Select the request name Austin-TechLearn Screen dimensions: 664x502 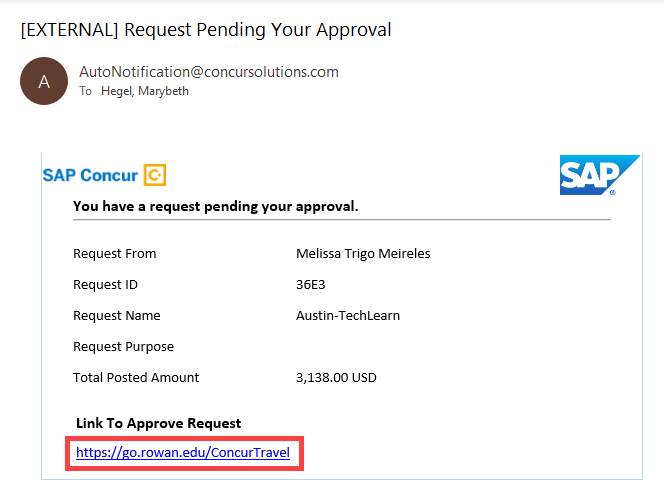click(x=348, y=315)
